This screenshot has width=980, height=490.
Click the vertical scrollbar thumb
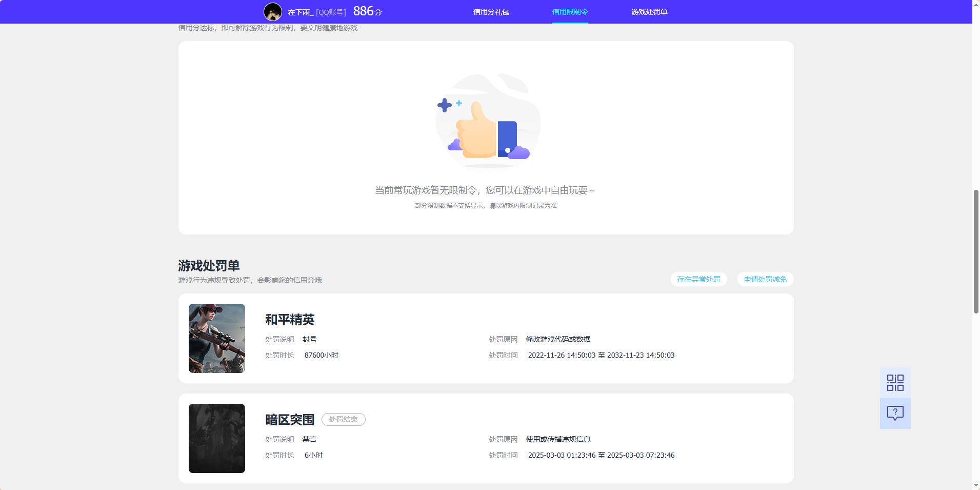coord(976,251)
